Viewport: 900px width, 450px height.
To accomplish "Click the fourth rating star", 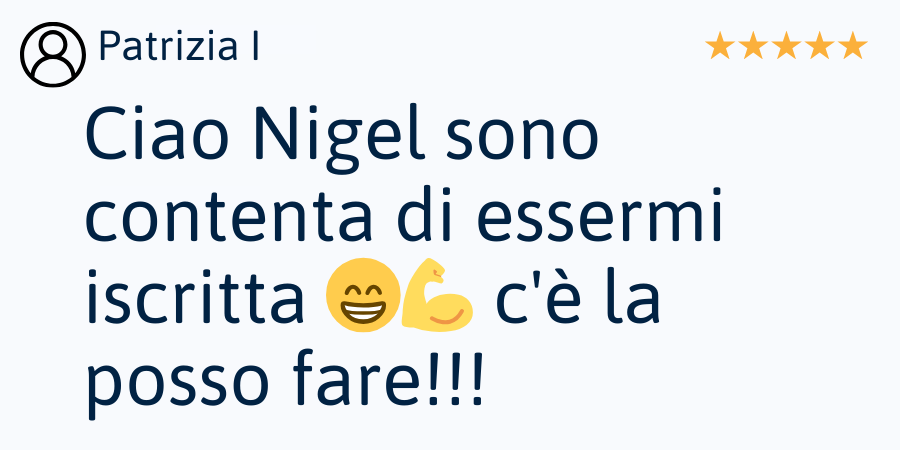I will 820,46.
